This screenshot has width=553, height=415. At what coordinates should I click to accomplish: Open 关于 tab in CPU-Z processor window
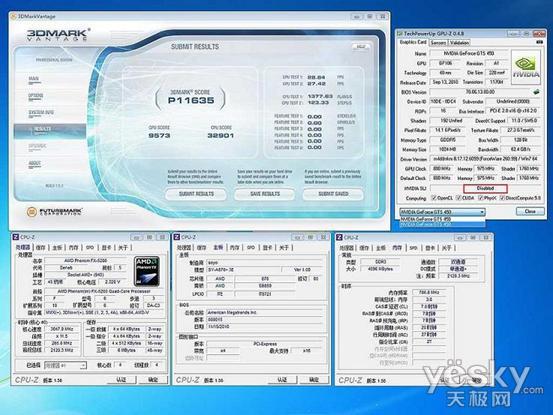[x=123, y=248]
